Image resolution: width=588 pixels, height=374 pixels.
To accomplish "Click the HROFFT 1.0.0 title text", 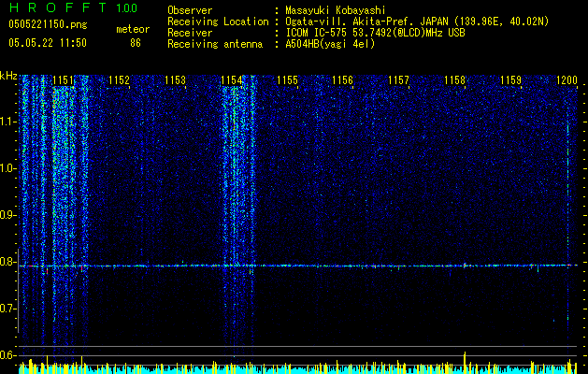I will [x=73, y=7].
